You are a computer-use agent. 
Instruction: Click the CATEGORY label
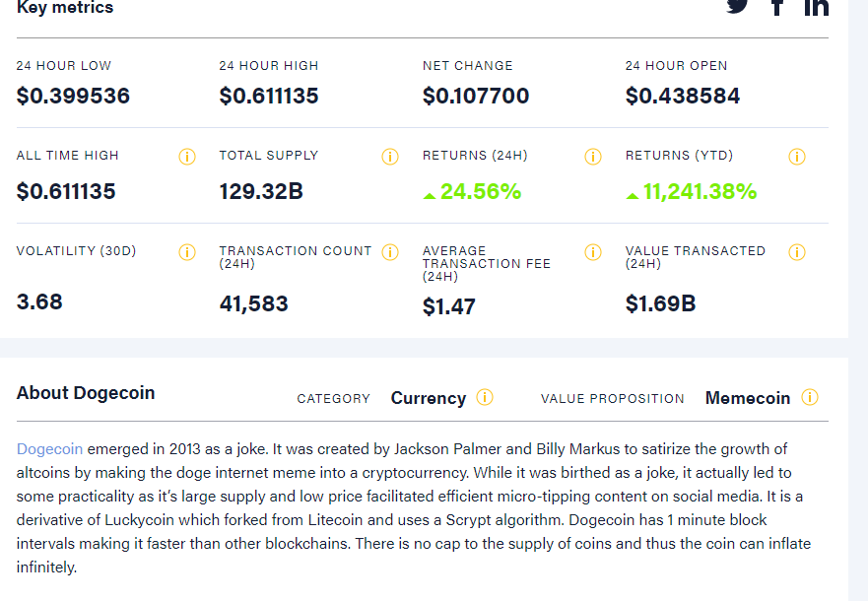[x=333, y=399]
